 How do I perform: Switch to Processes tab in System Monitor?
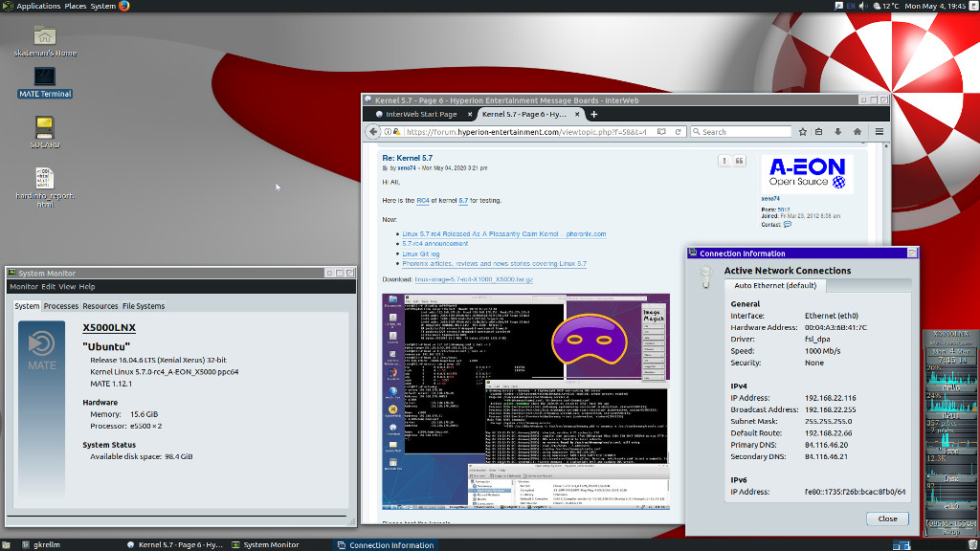pyautogui.click(x=61, y=306)
